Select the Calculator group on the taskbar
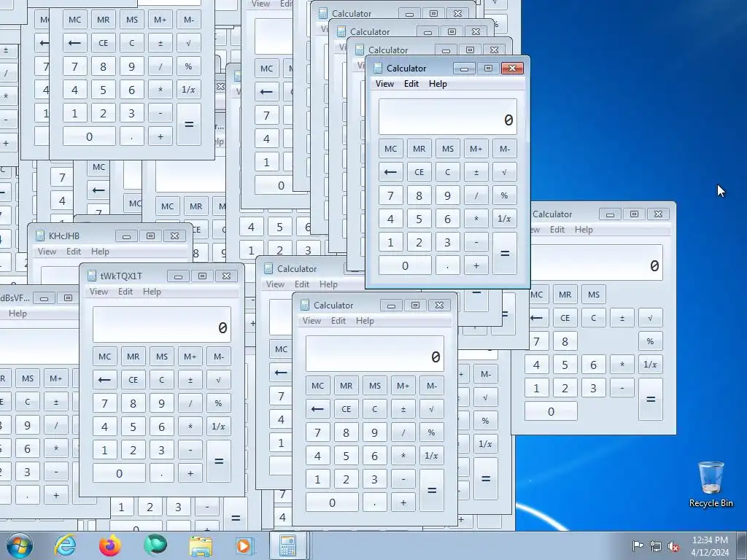 pyautogui.click(x=287, y=545)
